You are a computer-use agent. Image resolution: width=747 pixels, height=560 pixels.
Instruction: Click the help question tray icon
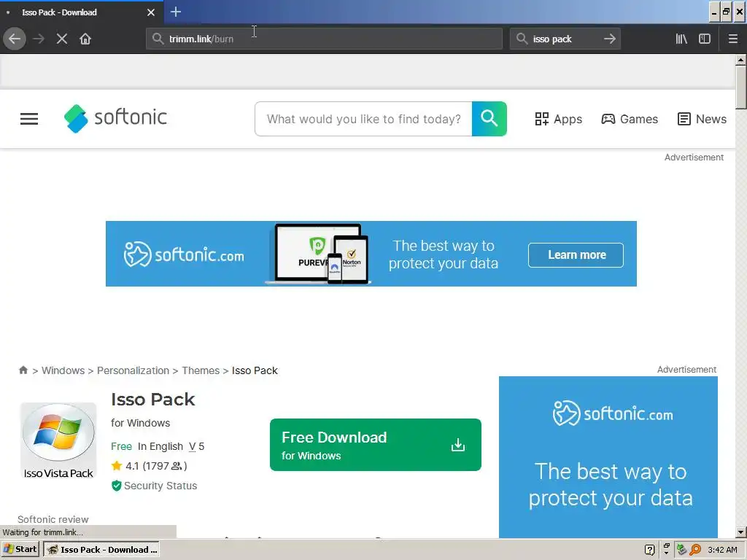click(x=649, y=550)
